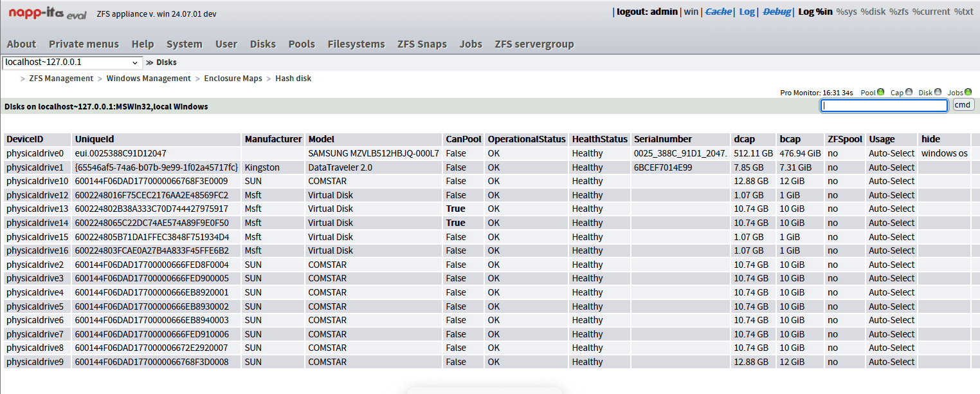The width and height of the screenshot is (980, 394).
Task: Click the Disks breadcrumb label
Action: [x=167, y=62]
